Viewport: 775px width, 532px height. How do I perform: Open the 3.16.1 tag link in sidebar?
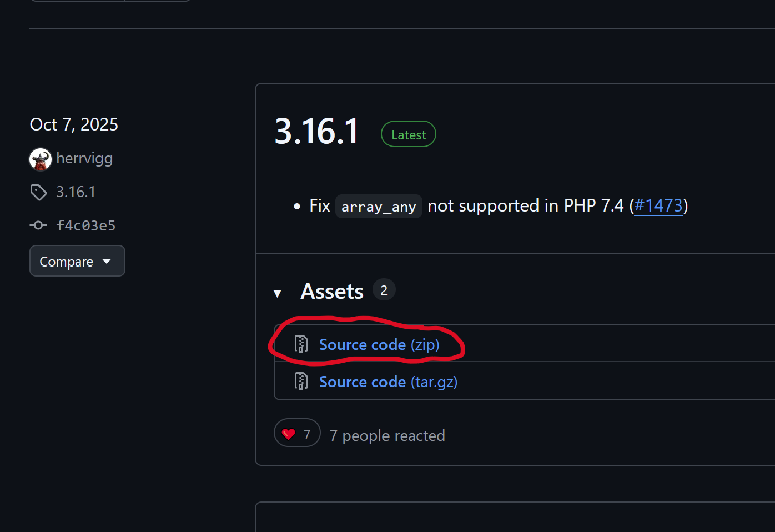tap(76, 192)
